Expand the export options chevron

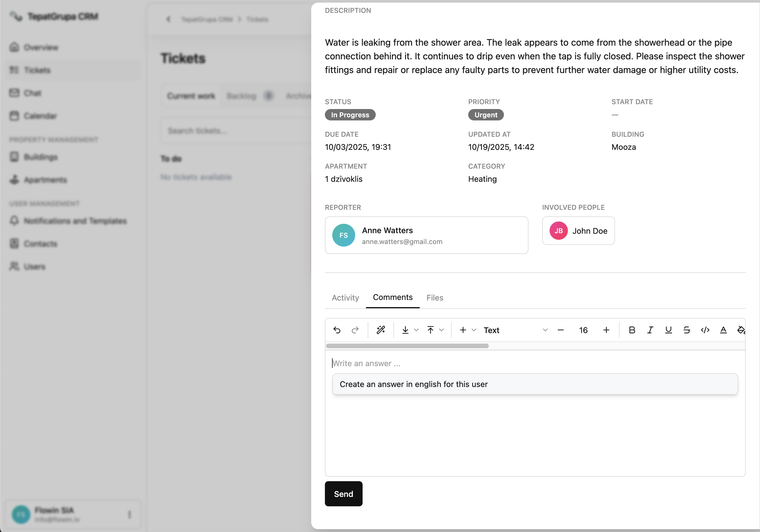(x=442, y=330)
